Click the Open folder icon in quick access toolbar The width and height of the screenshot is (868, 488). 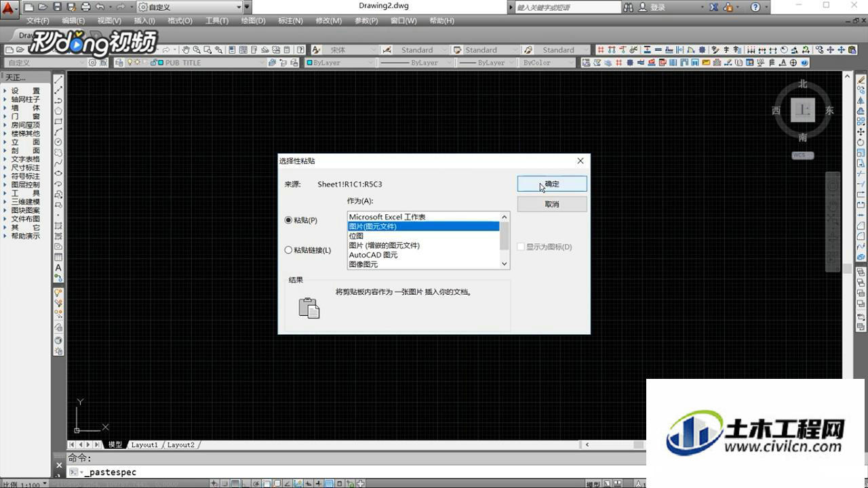coord(43,7)
